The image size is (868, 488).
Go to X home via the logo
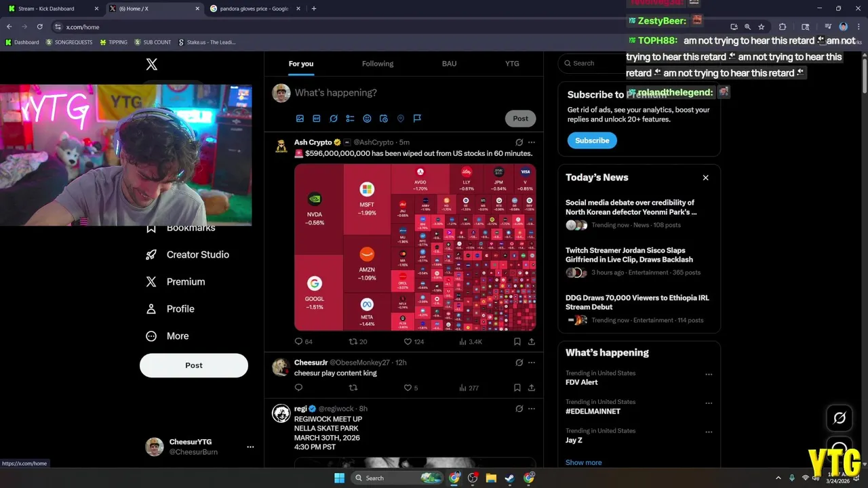click(152, 64)
